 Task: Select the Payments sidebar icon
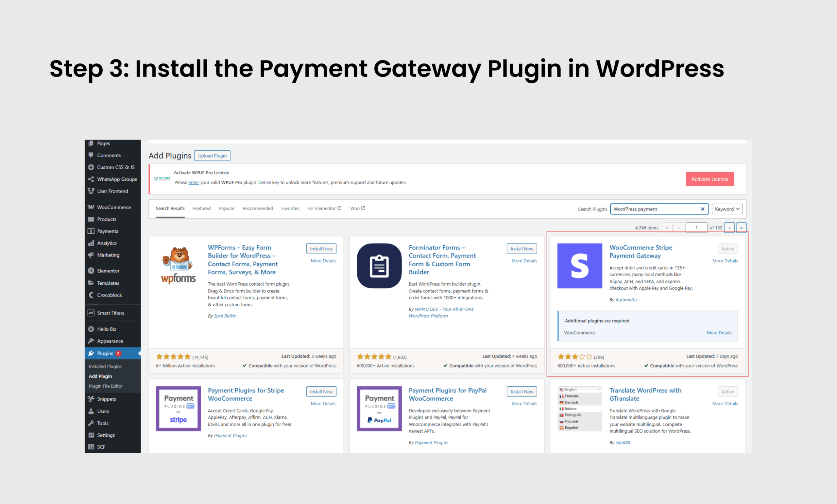coord(91,231)
